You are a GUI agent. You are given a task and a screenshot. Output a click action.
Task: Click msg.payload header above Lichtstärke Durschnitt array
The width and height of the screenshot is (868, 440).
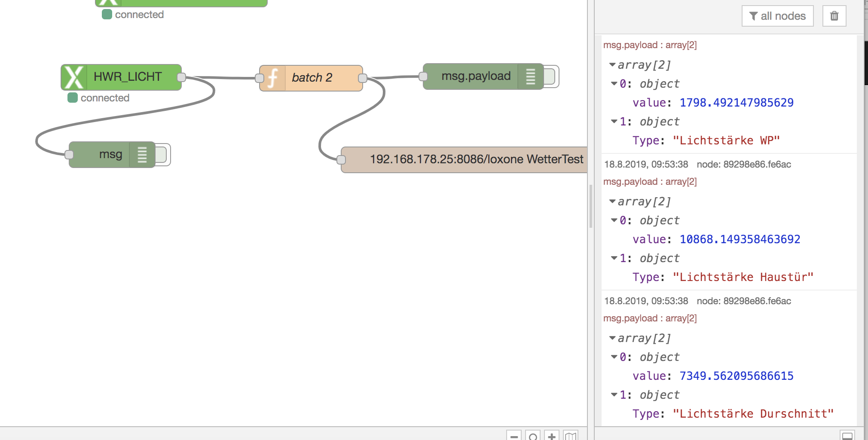pyautogui.click(x=650, y=318)
